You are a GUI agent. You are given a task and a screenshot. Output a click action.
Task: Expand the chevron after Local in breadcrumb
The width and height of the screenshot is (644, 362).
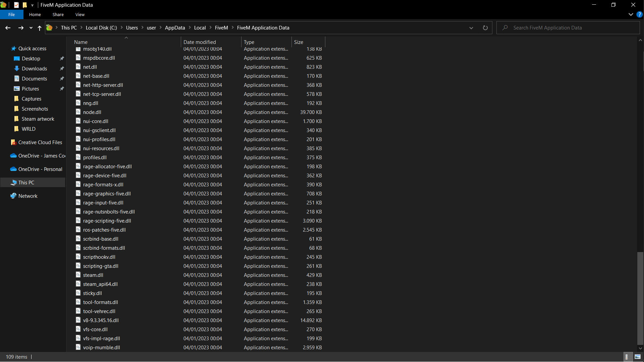211,28
